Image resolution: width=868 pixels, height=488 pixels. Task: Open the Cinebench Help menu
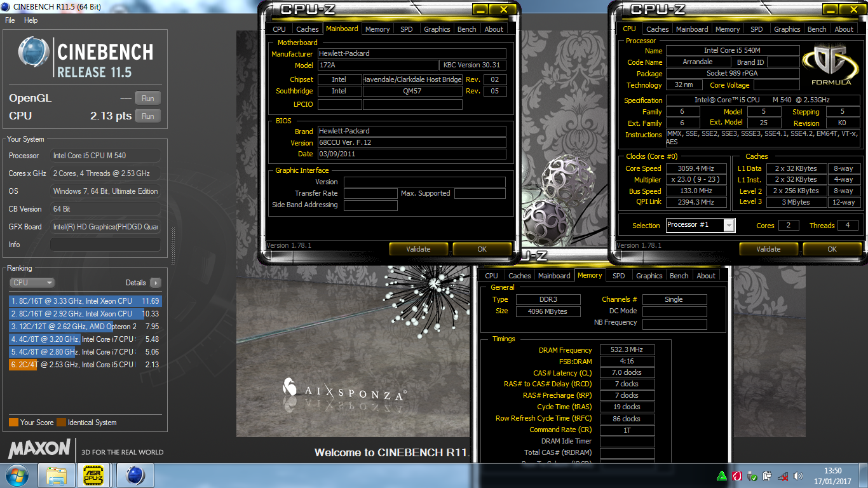pyautogui.click(x=31, y=20)
